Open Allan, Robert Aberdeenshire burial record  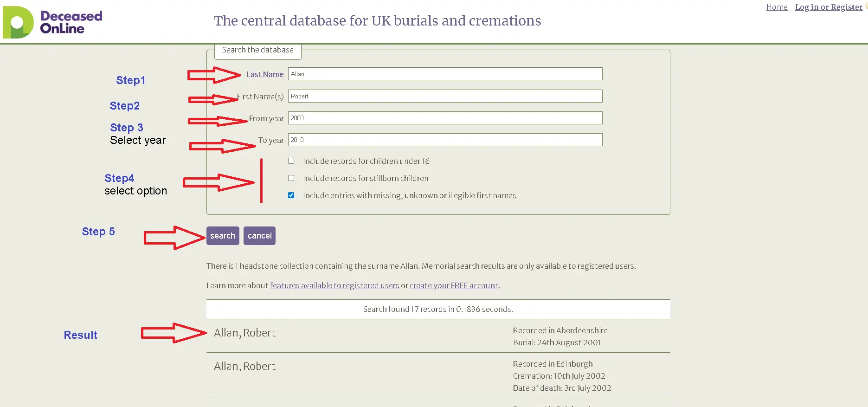pos(244,333)
